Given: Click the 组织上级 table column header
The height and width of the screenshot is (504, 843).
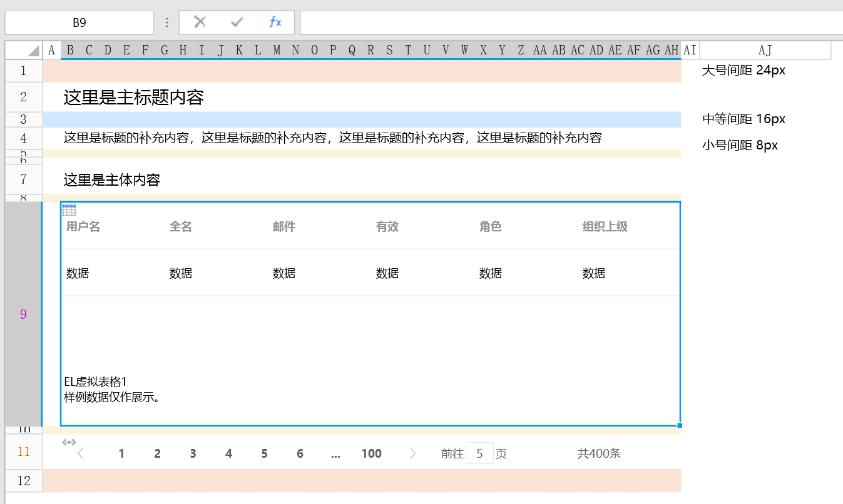Looking at the screenshot, I should [x=605, y=226].
